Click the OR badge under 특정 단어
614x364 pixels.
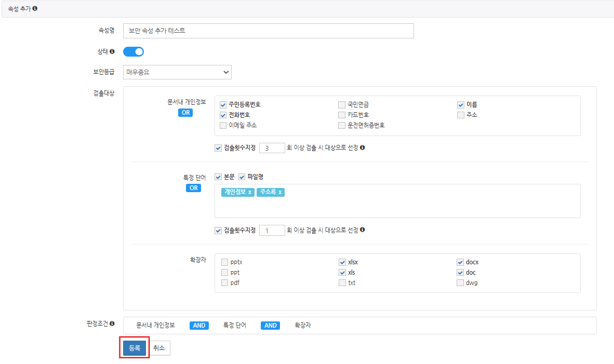coord(193,188)
